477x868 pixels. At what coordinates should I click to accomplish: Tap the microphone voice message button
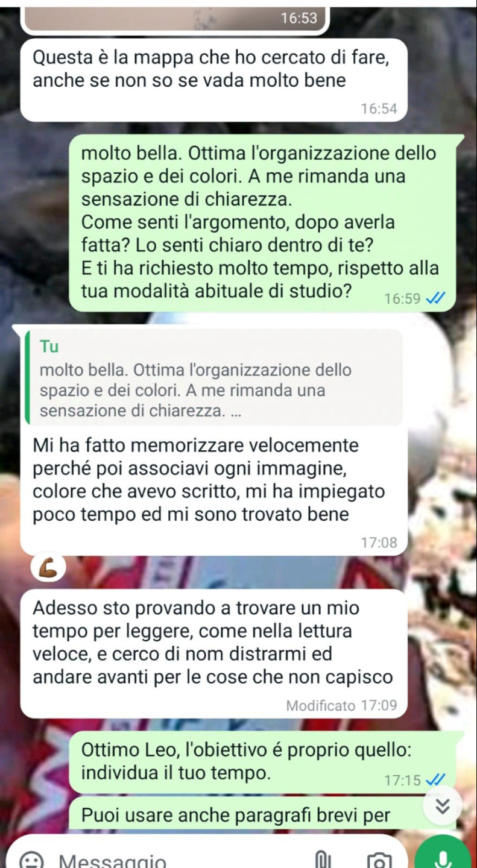click(443, 853)
